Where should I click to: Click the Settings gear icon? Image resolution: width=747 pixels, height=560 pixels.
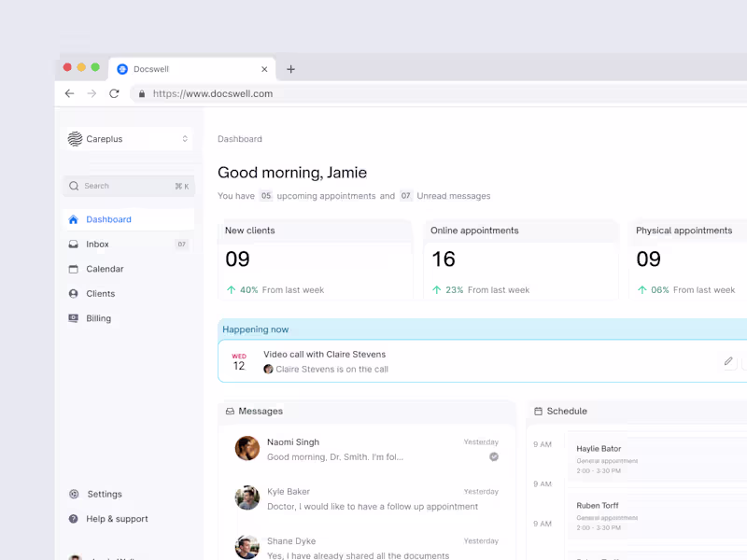click(74, 495)
